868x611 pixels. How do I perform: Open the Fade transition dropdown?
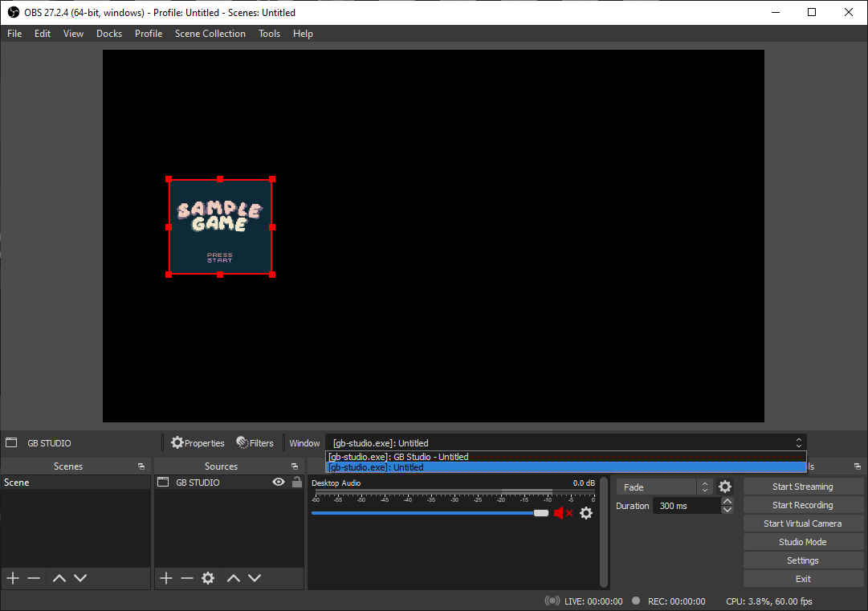664,487
